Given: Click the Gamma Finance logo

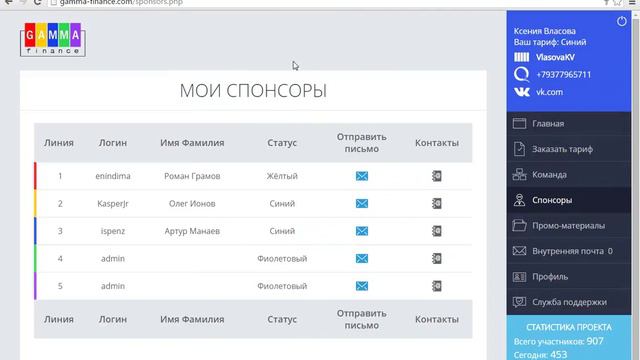Looking at the screenshot, I should 53,39.
